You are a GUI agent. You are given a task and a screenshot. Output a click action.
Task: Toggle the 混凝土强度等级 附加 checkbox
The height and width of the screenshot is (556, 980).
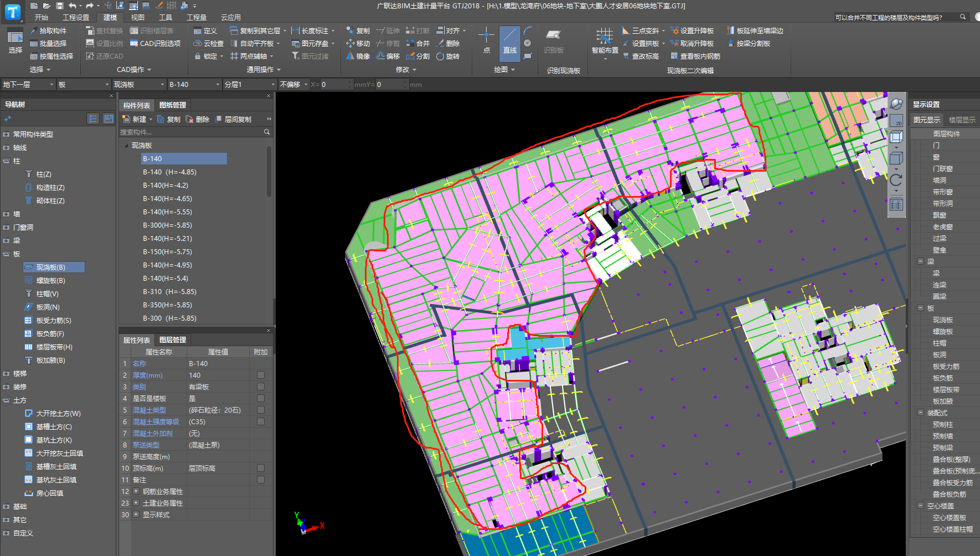click(x=261, y=421)
